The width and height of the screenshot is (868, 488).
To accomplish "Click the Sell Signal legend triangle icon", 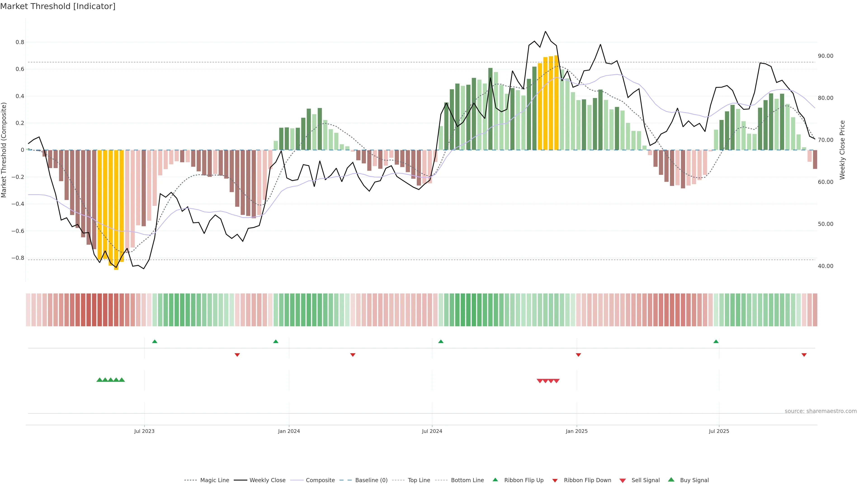I will coord(622,480).
